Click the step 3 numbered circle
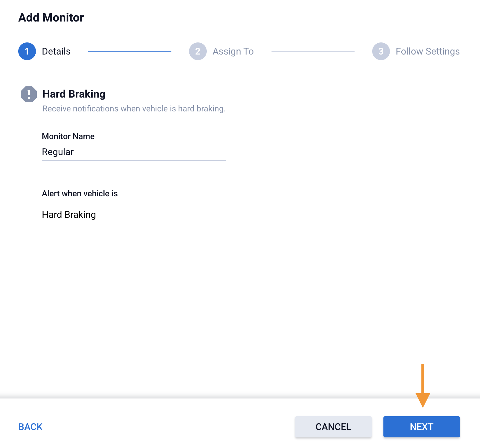480x448 pixels. tap(381, 51)
